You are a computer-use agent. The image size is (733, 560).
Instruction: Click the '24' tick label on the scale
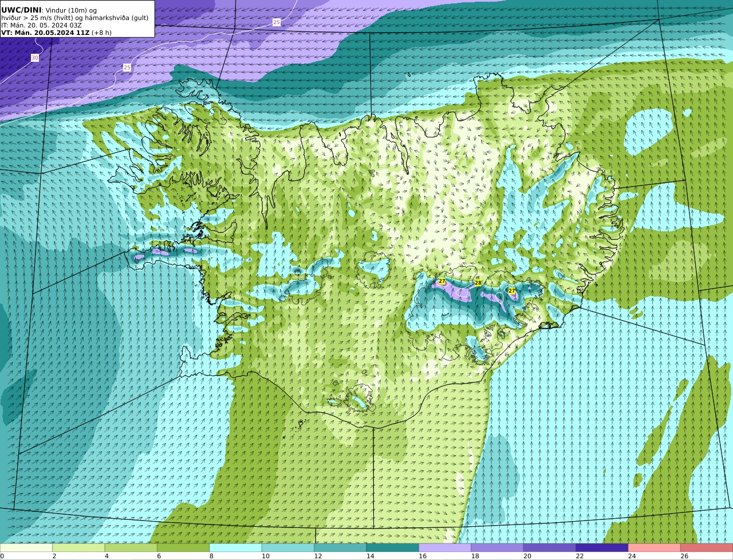pos(632,556)
